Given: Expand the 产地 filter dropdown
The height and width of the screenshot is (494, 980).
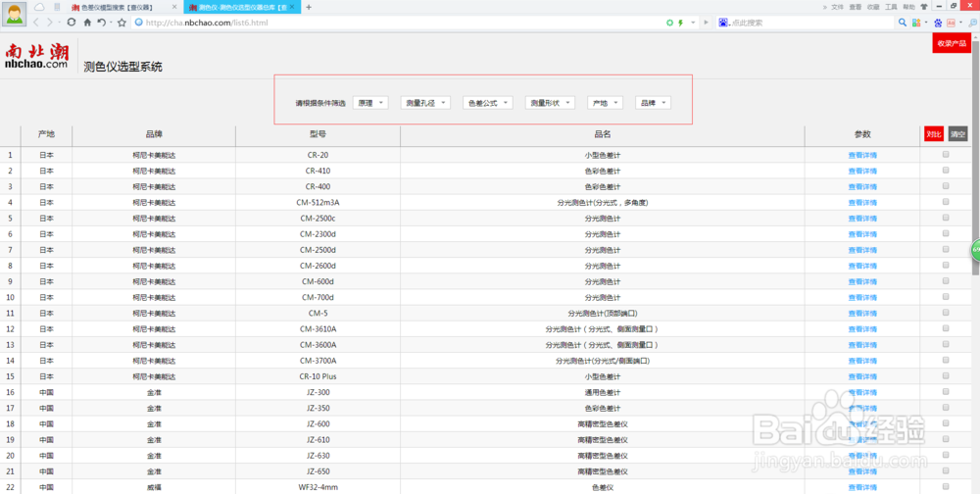Looking at the screenshot, I should (605, 103).
